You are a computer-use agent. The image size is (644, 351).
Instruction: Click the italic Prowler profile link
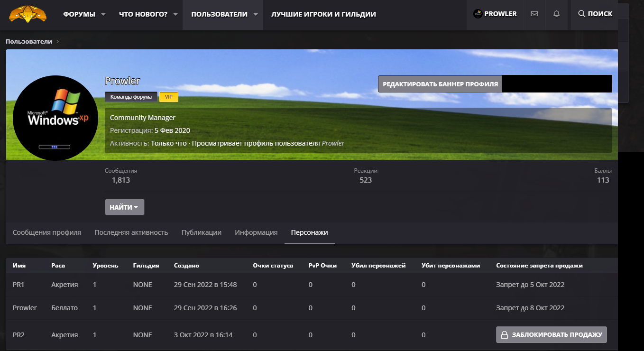[x=333, y=143]
